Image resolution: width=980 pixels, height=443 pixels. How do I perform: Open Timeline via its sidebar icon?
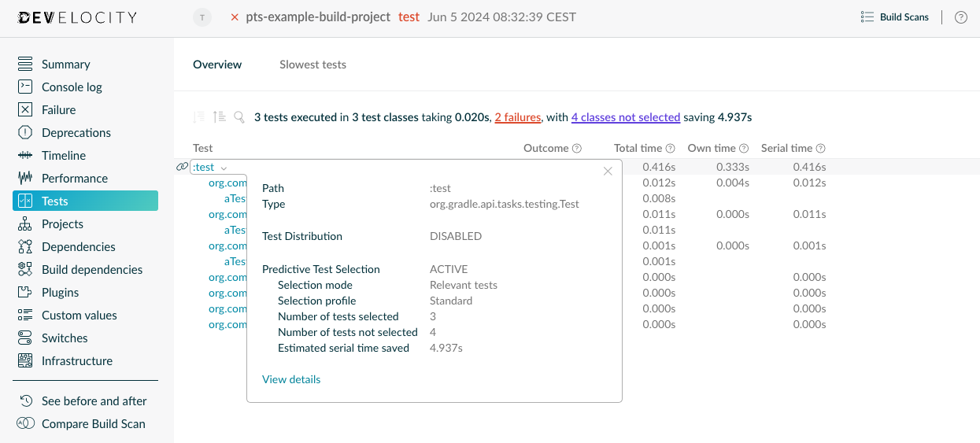pyautogui.click(x=25, y=156)
